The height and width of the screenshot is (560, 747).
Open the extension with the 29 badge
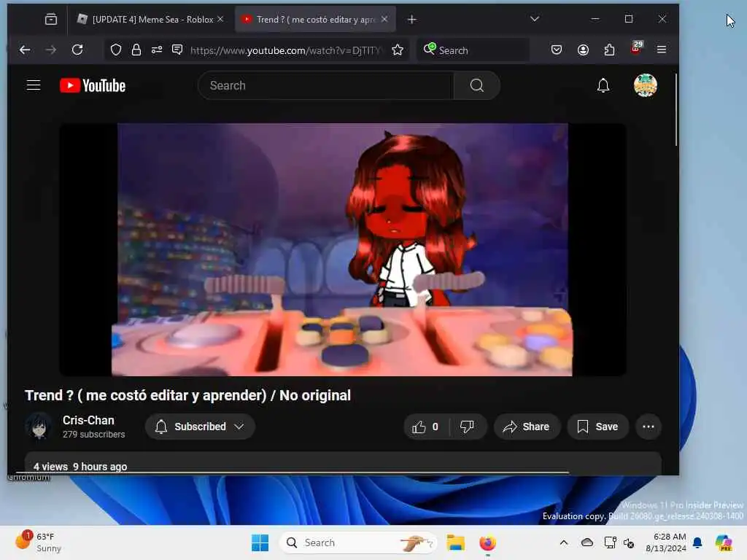click(636, 48)
